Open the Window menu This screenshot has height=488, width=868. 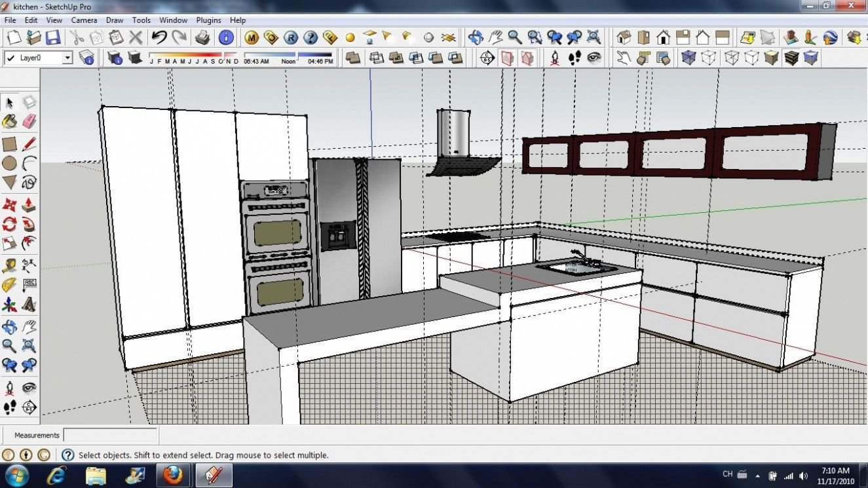click(173, 20)
